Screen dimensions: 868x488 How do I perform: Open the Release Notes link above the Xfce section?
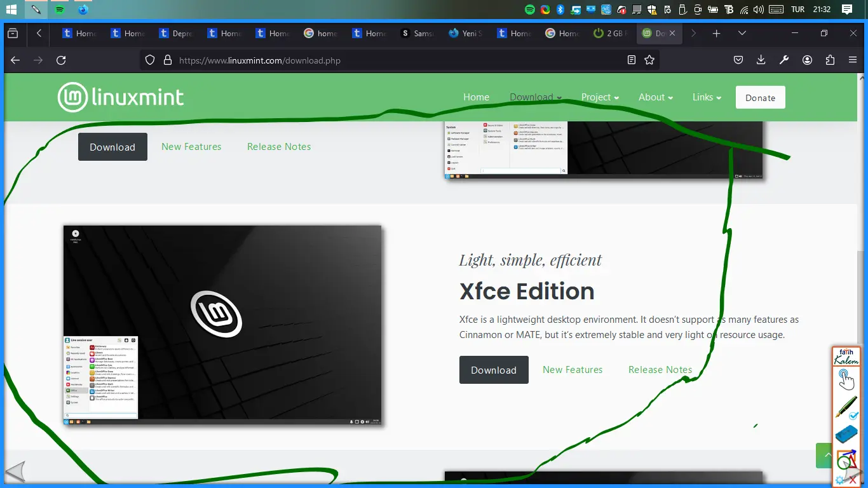coord(279,147)
